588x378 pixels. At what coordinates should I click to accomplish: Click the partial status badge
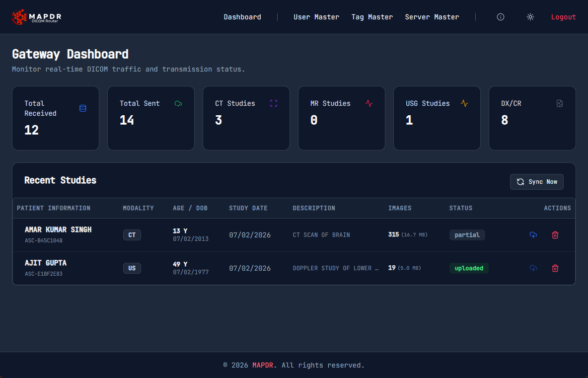467,235
